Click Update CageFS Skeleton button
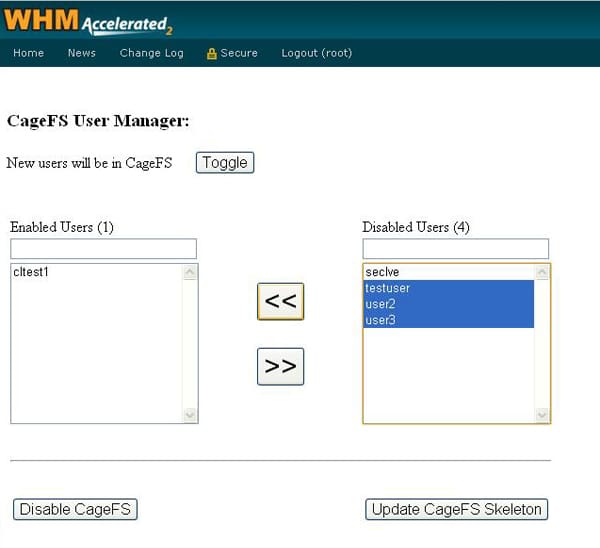 click(457, 509)
